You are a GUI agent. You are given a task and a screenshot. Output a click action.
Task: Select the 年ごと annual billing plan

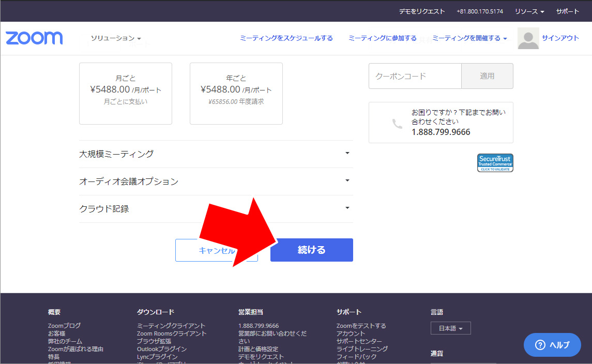236,94
